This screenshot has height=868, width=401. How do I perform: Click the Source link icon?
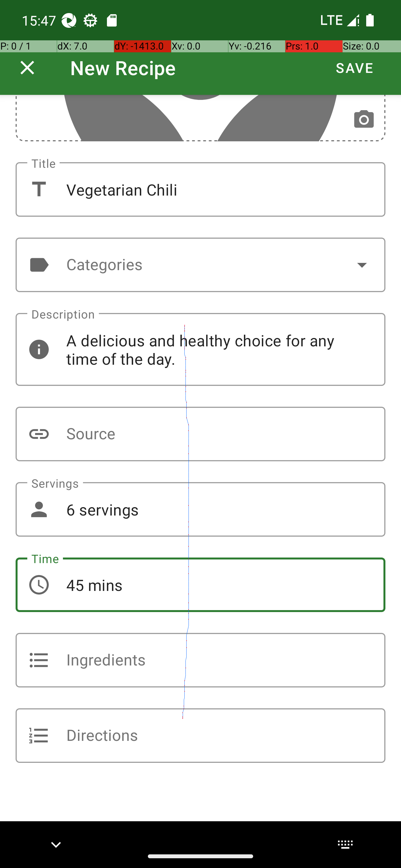coord(39,434)
